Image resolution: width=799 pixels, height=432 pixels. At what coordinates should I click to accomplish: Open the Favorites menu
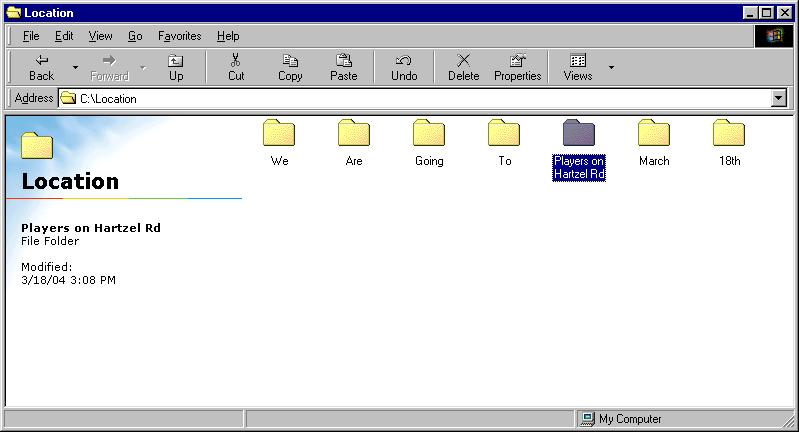[x=179, y=36]
